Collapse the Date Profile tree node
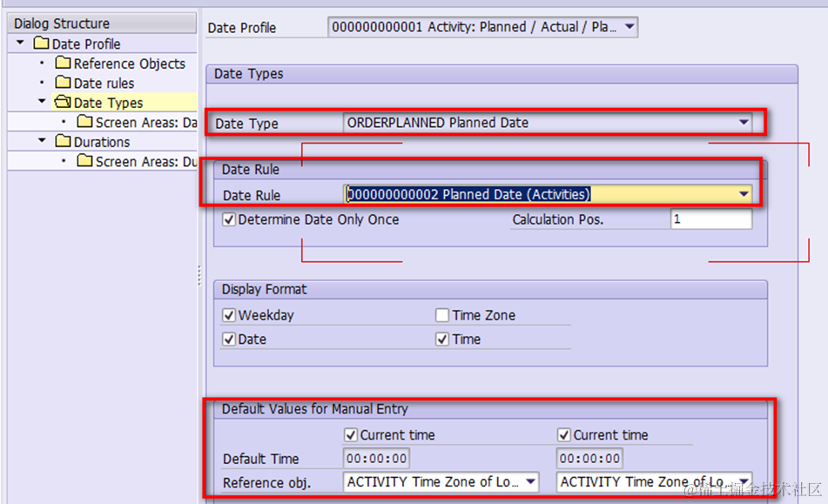This screenshot has width=828, height=504. 20,43
